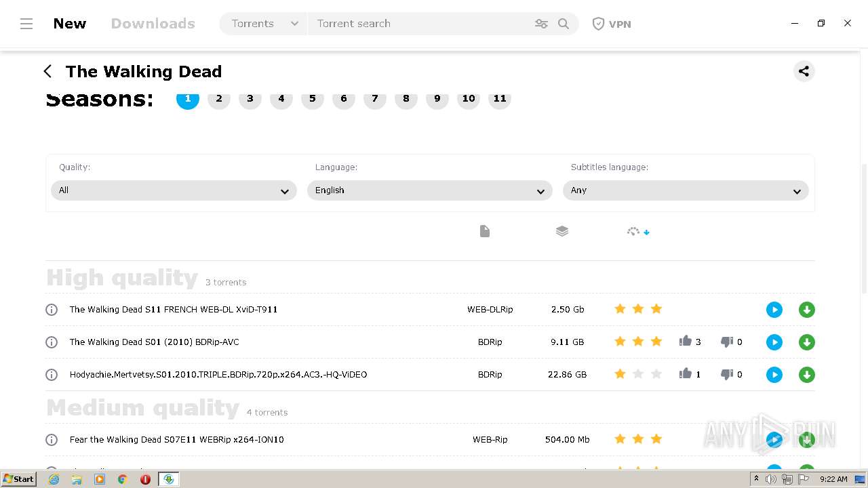Open the Subtitles language dropdown
The image size is (868, 488).
[x=686, y=190]
